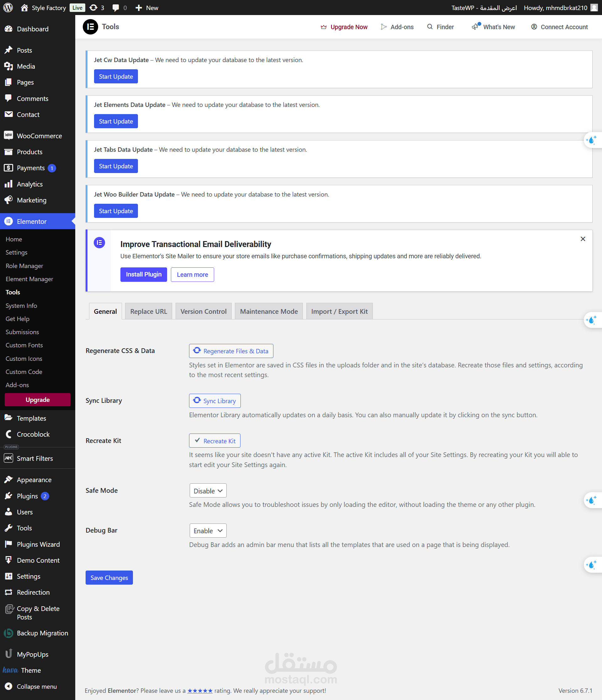602x700 pixels.
Task: Click the floating water drop icon near Safe Mode
Action: [x=592, y=500]
